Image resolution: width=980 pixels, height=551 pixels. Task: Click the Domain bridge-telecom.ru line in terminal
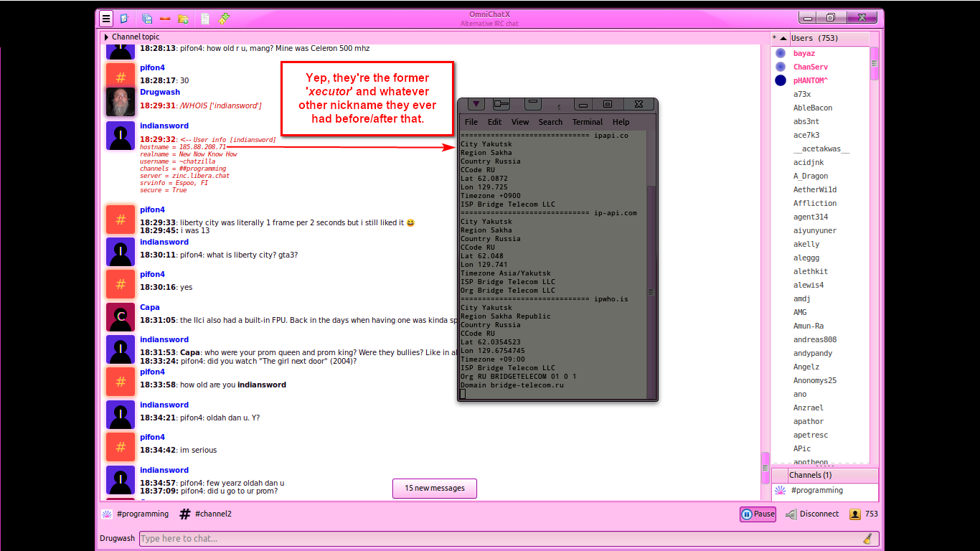click(x=512, y=385)
